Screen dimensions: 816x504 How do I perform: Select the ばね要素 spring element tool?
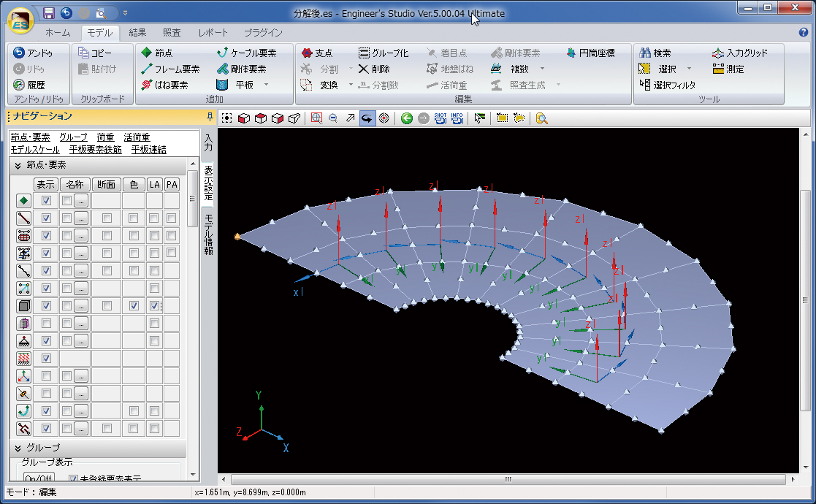pos(164,85)
